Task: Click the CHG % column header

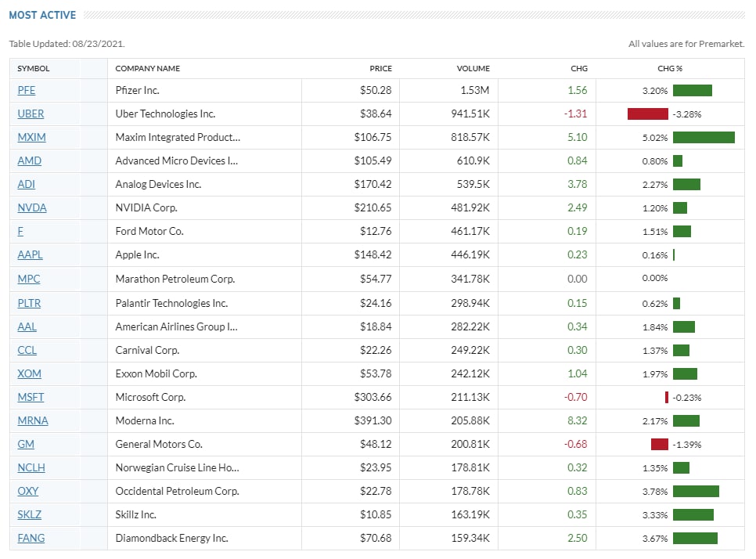Action: tap(670, 68)
